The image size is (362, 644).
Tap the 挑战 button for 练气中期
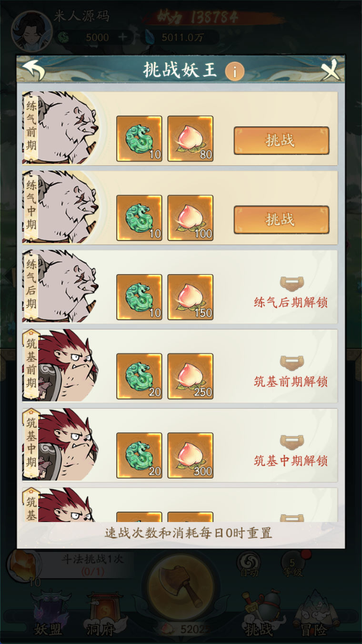click(281, 219)
